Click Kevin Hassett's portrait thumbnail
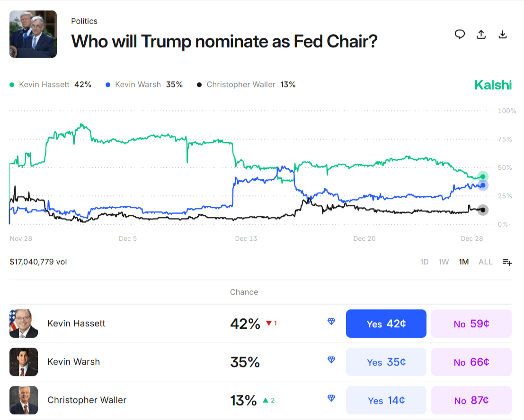 click(24, 324)
